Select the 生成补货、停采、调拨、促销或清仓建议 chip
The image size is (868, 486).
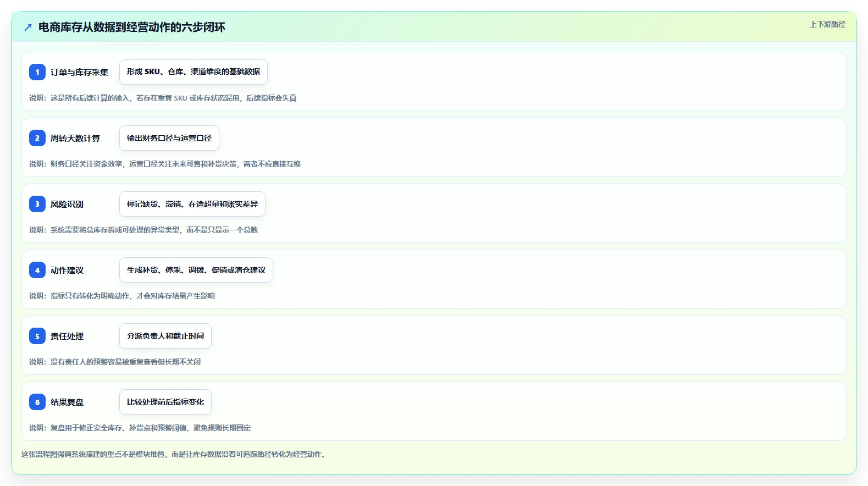tap(196, 270)
